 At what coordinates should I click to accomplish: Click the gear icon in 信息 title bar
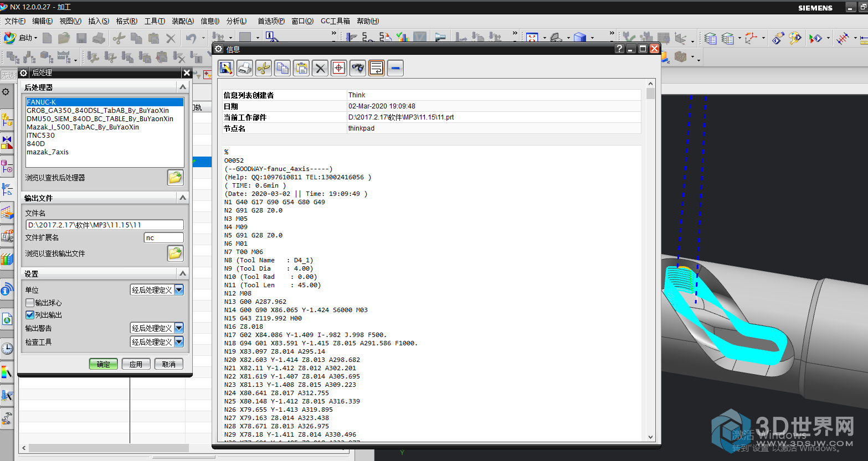(219, 49)
